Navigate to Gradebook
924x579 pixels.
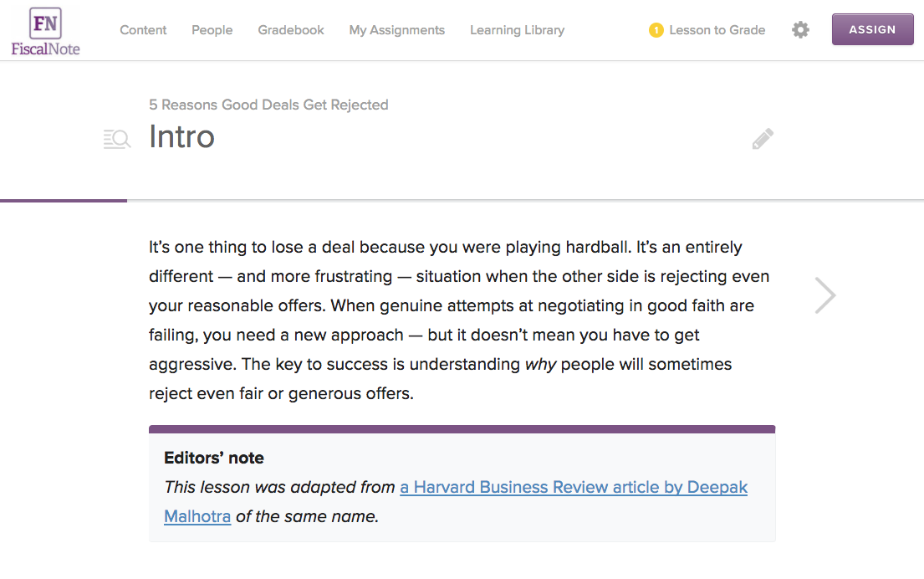291,30
